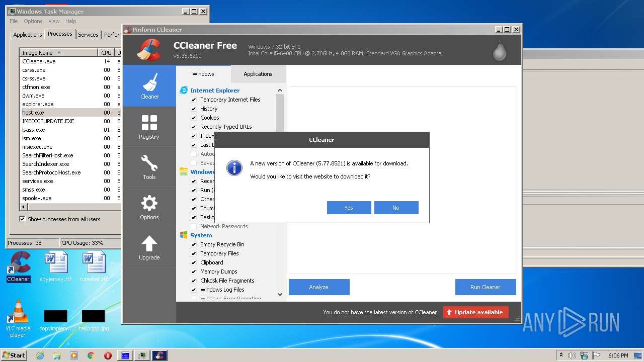This screenshot has height=362, width=644.
Task: Open the Registry section in CCleaner sidebar
Action: pos(149,126)
